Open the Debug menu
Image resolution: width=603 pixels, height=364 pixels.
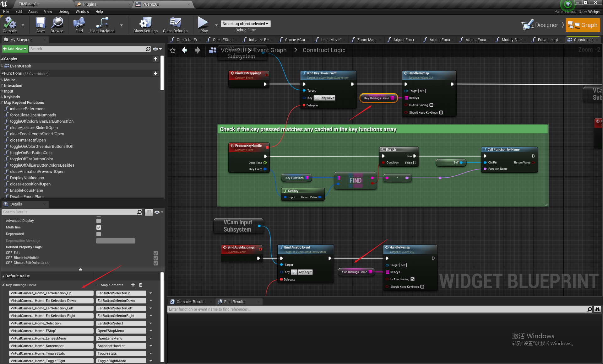[64, 12]
